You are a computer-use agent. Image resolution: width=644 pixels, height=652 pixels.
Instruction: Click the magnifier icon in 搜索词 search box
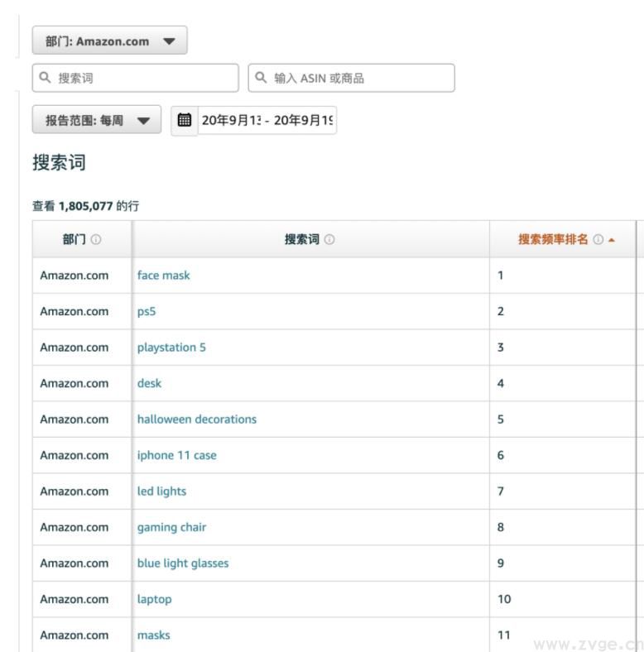pyautogui.click(x=46, y=78)
